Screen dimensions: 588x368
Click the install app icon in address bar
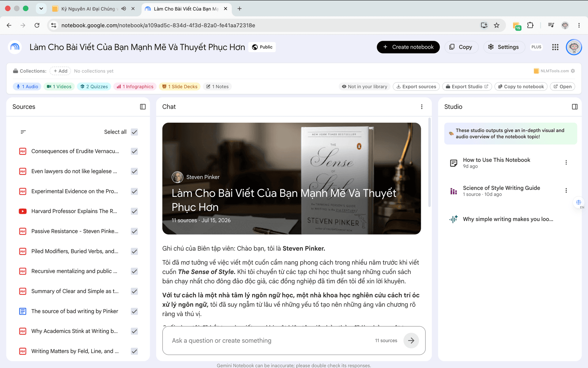click(x=484, y=25)
